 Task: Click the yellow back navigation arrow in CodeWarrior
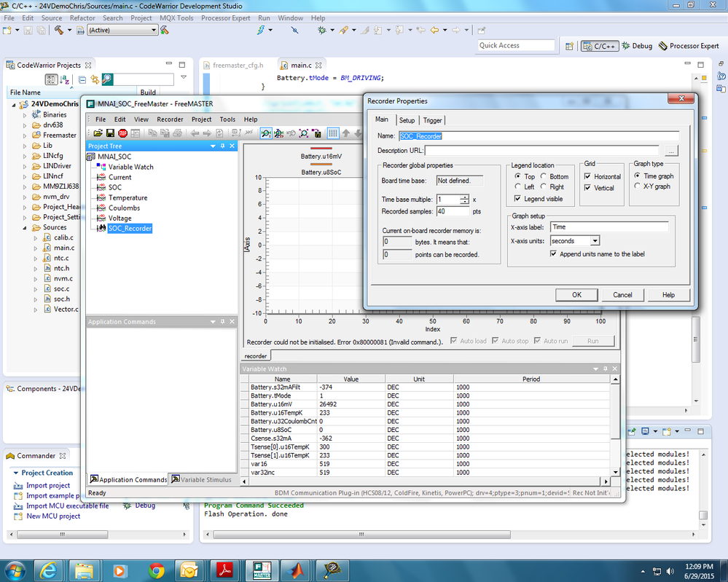point(434,30)
